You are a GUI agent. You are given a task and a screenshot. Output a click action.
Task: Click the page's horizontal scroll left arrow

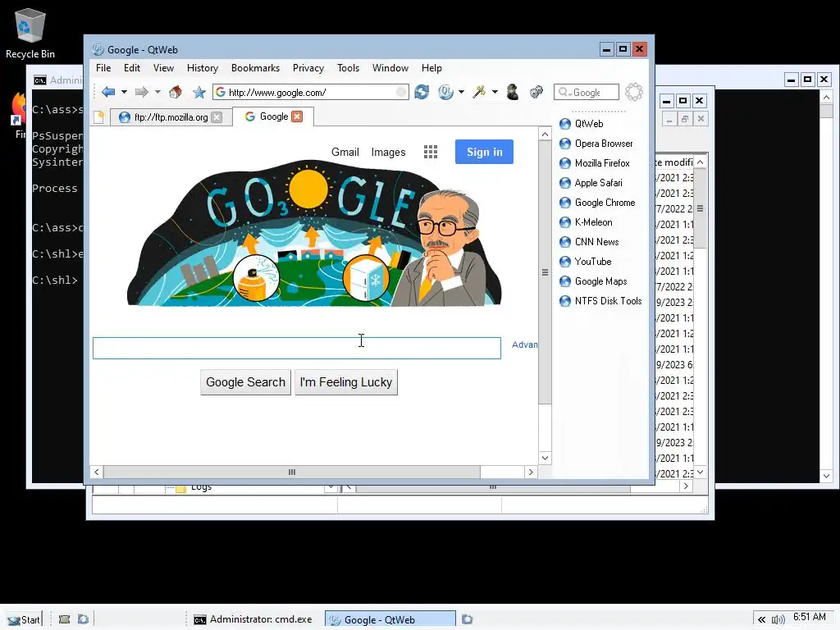[x=97, y=472]
